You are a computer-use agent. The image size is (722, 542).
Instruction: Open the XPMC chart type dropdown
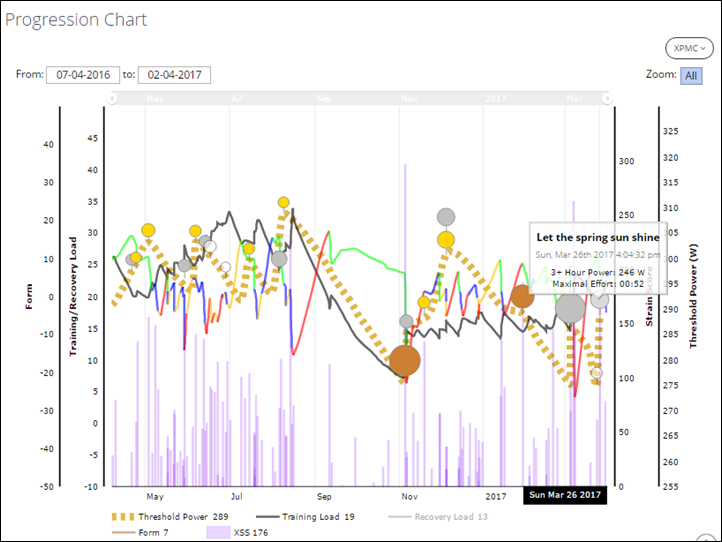691,47
